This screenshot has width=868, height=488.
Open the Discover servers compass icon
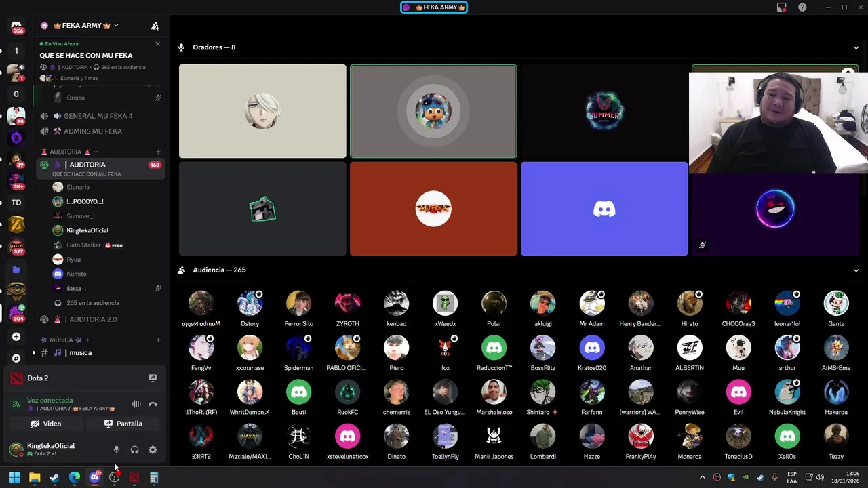(16, 358)
